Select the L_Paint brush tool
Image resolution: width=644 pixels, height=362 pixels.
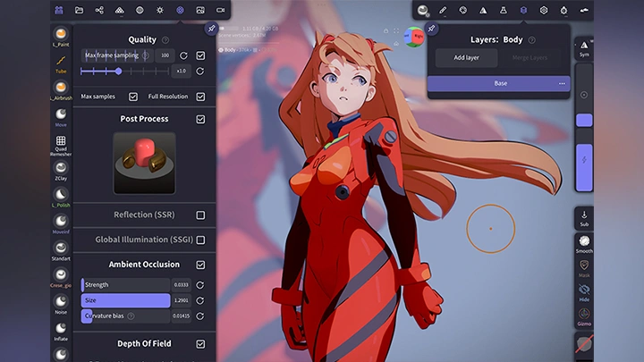tap(61, 37)
